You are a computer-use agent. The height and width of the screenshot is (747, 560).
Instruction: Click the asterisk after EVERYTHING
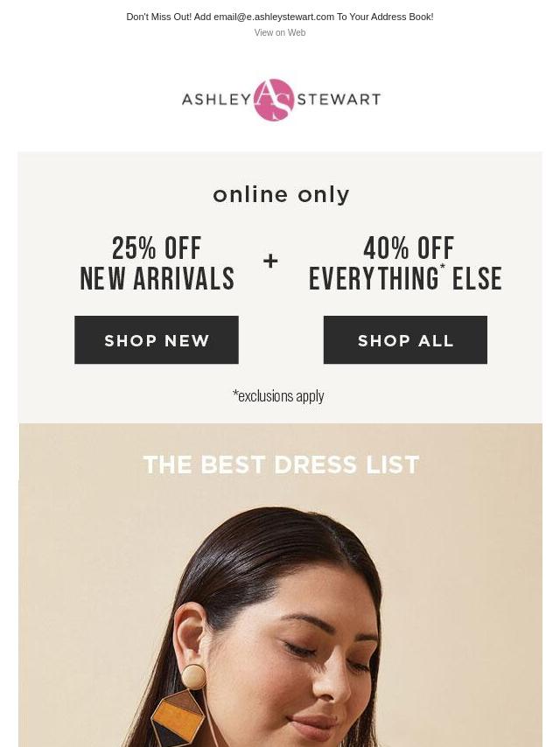click(x=443, y=268)
